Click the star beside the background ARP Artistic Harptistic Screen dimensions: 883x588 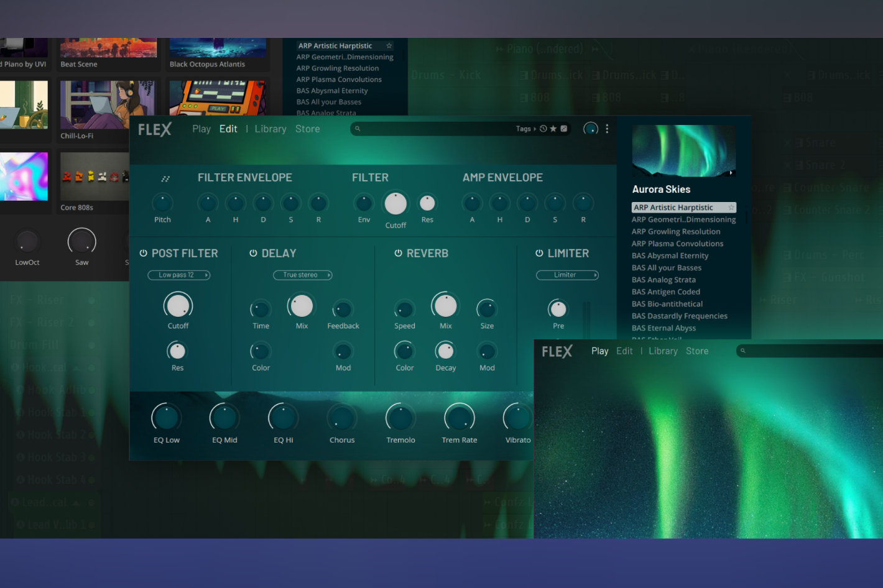(389, 45)
